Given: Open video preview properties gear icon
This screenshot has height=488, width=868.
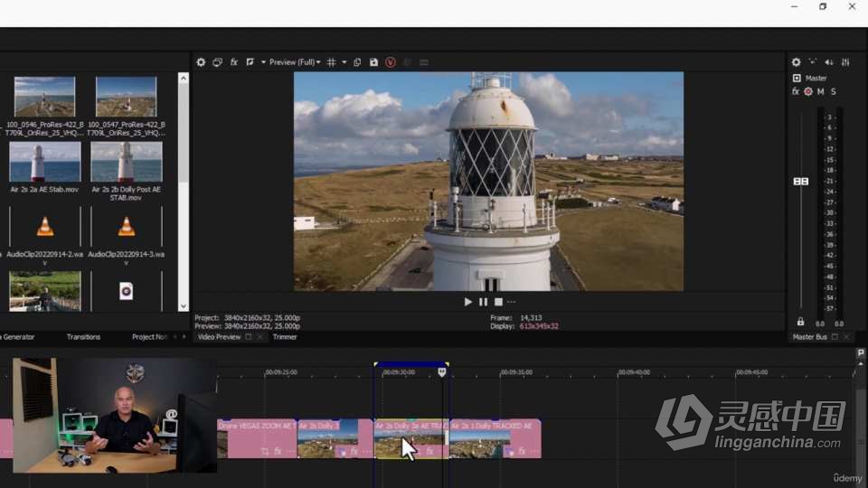Looking at the screenshot, I should 201,62.
